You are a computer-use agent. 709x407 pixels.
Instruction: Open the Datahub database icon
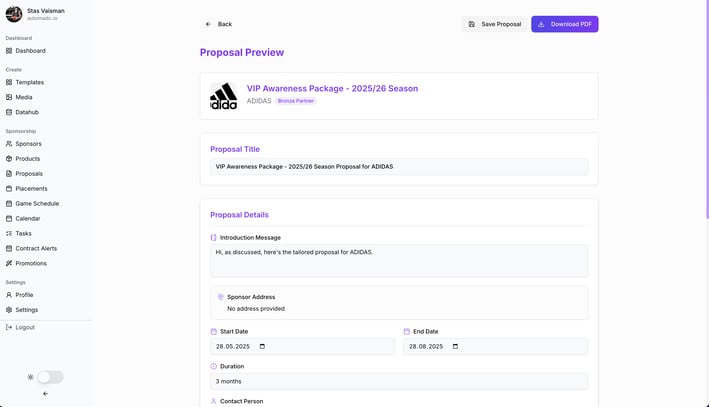[x=9, y=112]
